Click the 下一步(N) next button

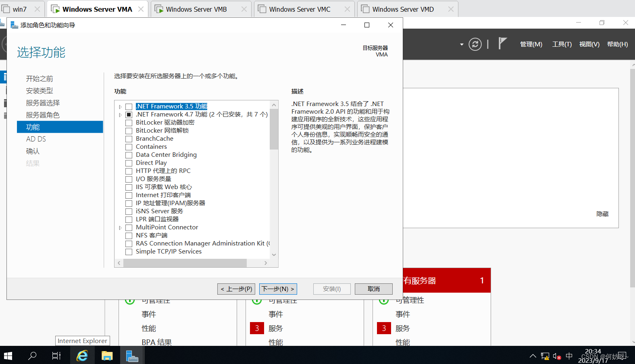pos(278,289)
